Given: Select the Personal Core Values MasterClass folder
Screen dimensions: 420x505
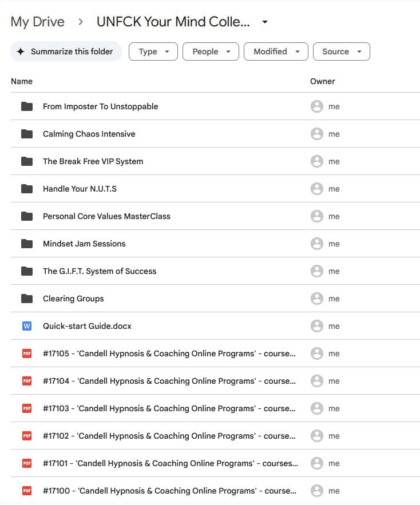Looking at the screenshot, I should pyautogui.click(x=106, y=216).
